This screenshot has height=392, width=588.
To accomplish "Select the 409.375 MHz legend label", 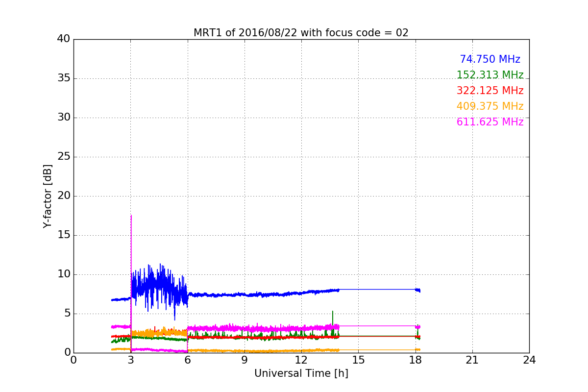I will point(490,106).
